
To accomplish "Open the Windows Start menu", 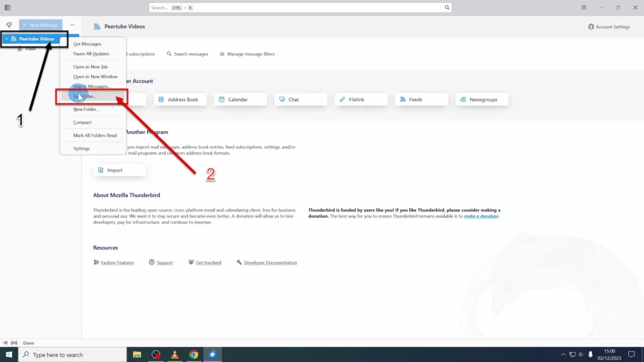I will click(9, 354).
